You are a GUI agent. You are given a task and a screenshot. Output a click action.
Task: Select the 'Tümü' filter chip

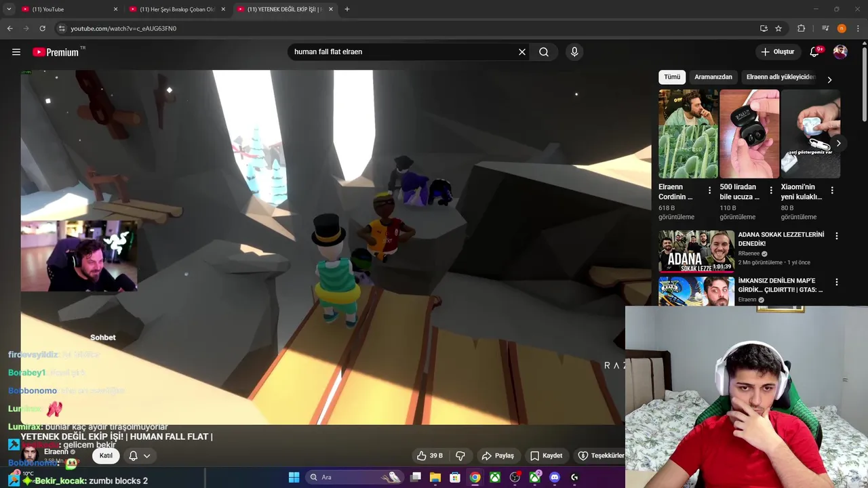(672, 77)
